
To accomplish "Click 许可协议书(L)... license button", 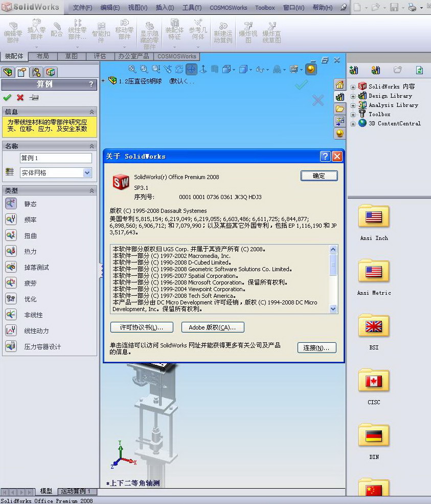I will [142, 327].
